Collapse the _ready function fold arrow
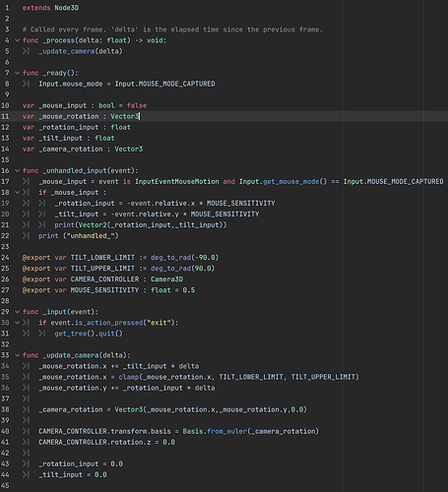The image size is (448, 492). pos(18,73)
